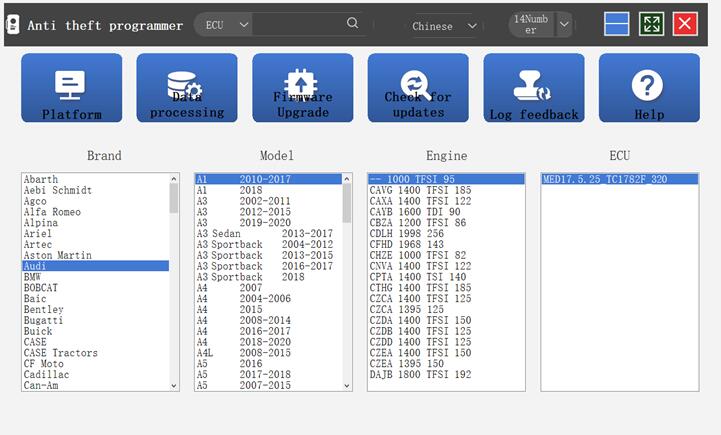
Task: Click the blue split-window button
Action: 617,24
